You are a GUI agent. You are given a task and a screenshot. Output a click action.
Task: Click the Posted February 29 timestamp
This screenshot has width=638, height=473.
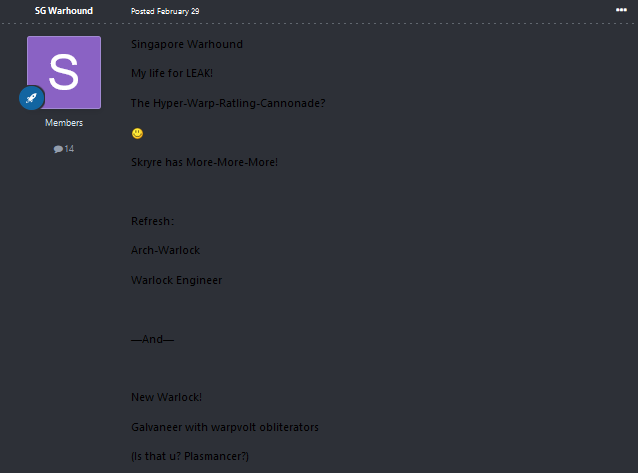[x=165, y=11]
